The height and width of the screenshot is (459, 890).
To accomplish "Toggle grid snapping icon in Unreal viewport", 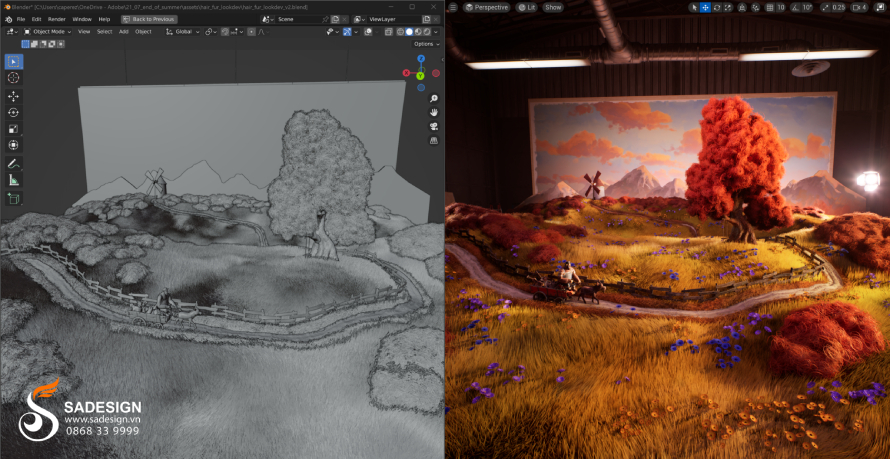I will click(x=770, y=7).
